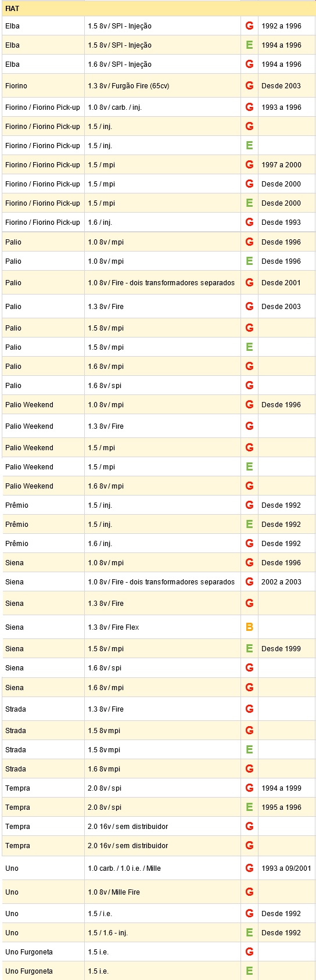Click the green E icon for Prêmio 1.5 inj.

click(249, 524)
